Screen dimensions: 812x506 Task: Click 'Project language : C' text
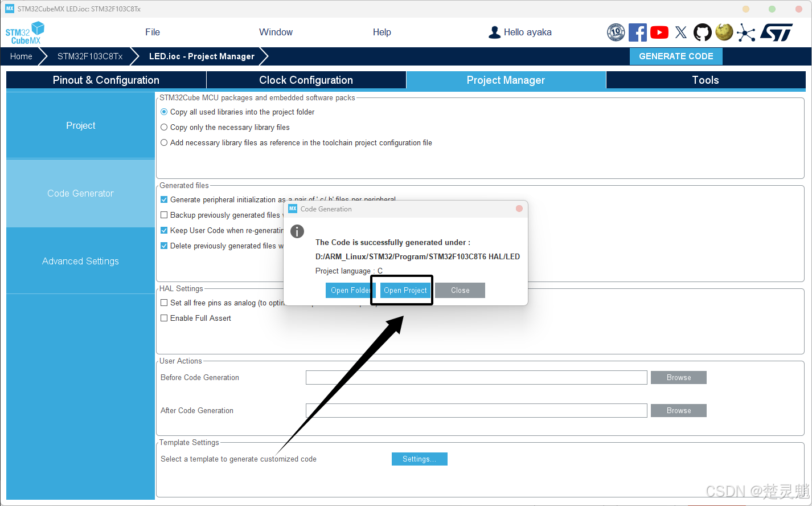(349, 271)
